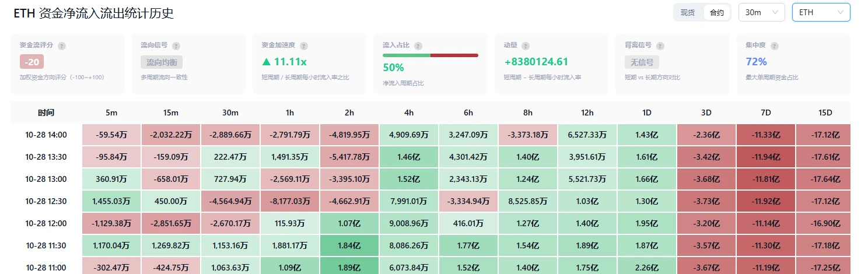868x274 pixels.
Task: Click the 4h column header
Action: click(x=409, y=113)
